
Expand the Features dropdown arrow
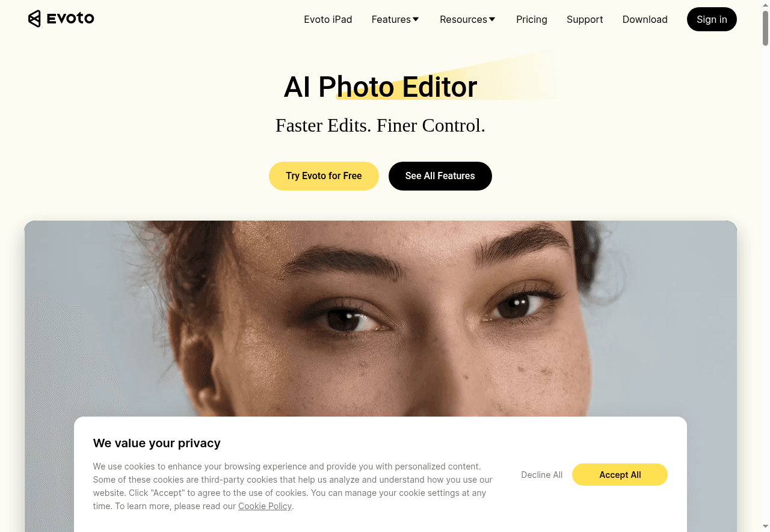tap(416, 19)
